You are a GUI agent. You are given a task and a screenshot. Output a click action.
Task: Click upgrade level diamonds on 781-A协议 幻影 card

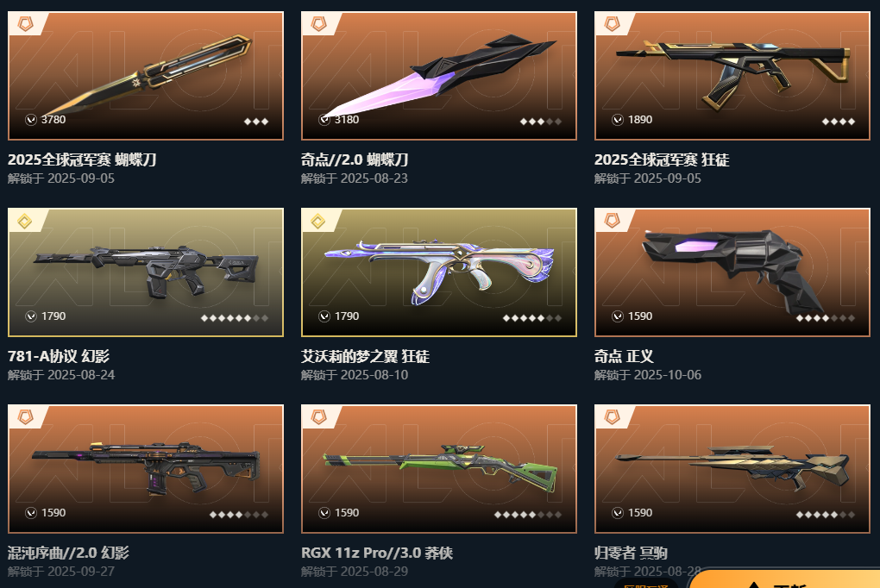click(x=235, y=318)
